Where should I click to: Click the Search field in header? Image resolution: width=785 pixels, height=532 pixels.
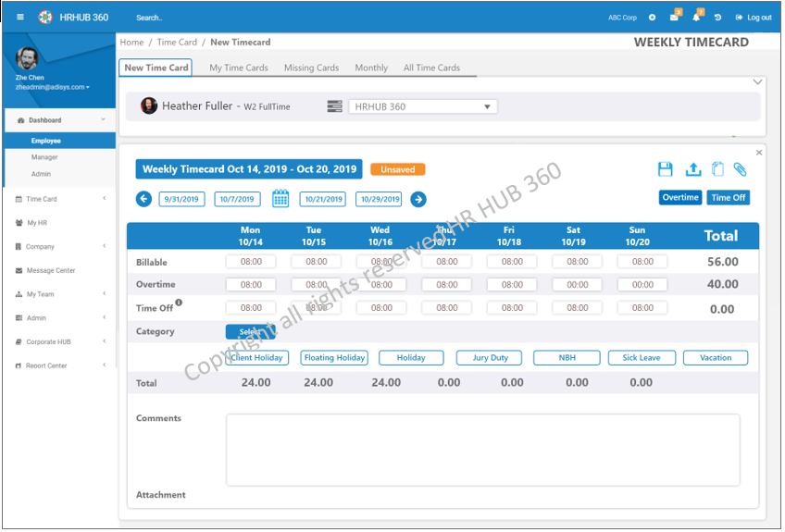pyautogui.click(x=150, y=18)
